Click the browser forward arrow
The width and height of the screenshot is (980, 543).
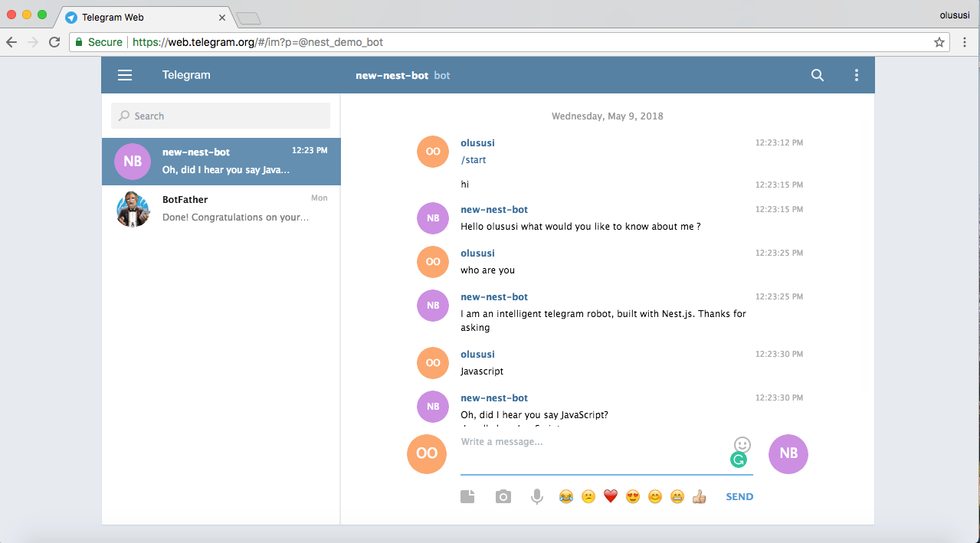(x=33, y=42)
